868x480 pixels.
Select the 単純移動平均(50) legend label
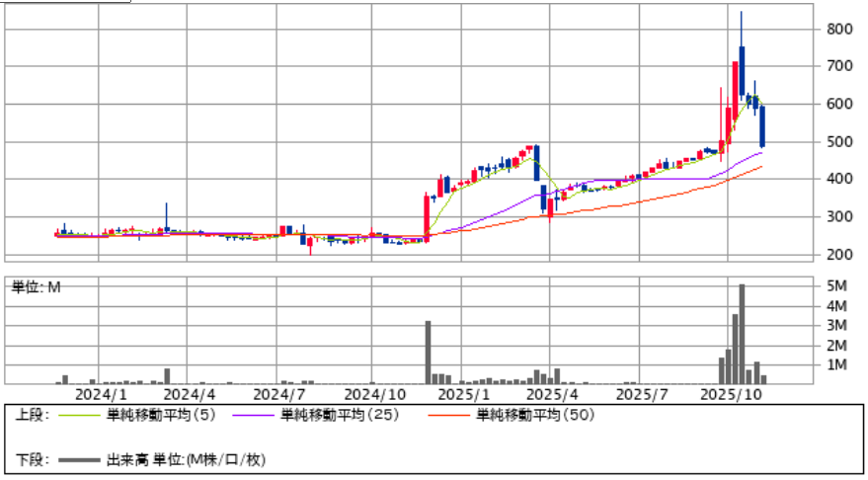click(535, 416)
